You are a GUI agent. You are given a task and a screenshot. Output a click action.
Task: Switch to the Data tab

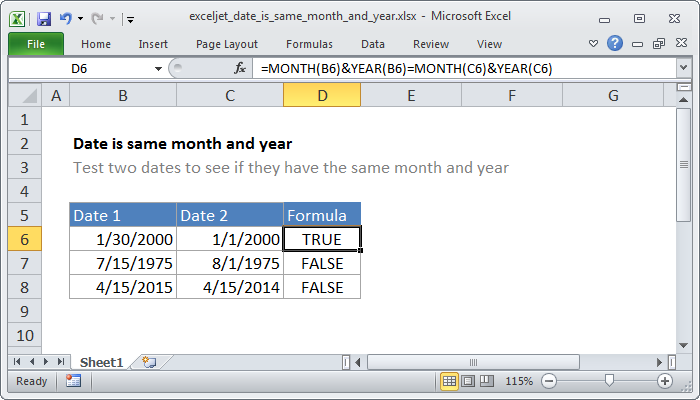coord(373,44)
